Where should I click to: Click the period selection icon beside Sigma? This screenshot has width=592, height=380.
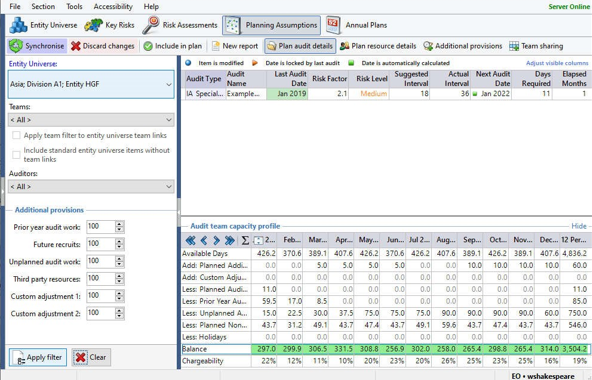coord(258,240)
